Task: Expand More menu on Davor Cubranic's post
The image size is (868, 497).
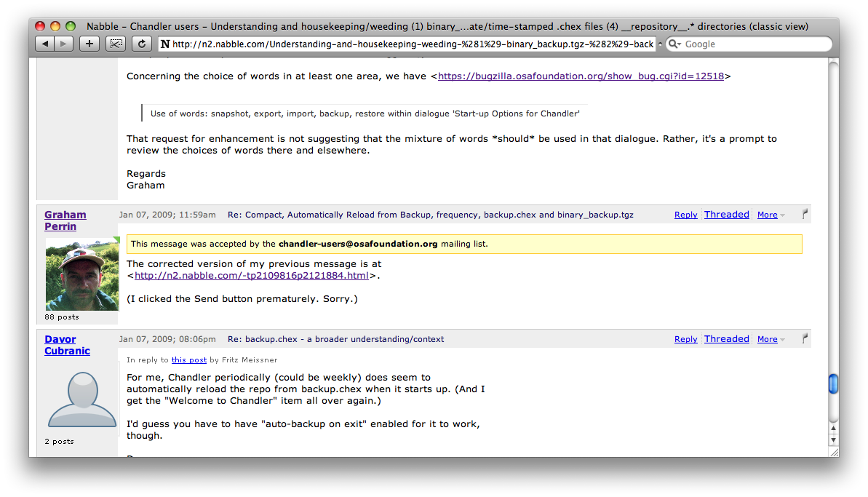Action: pos(771,340)
